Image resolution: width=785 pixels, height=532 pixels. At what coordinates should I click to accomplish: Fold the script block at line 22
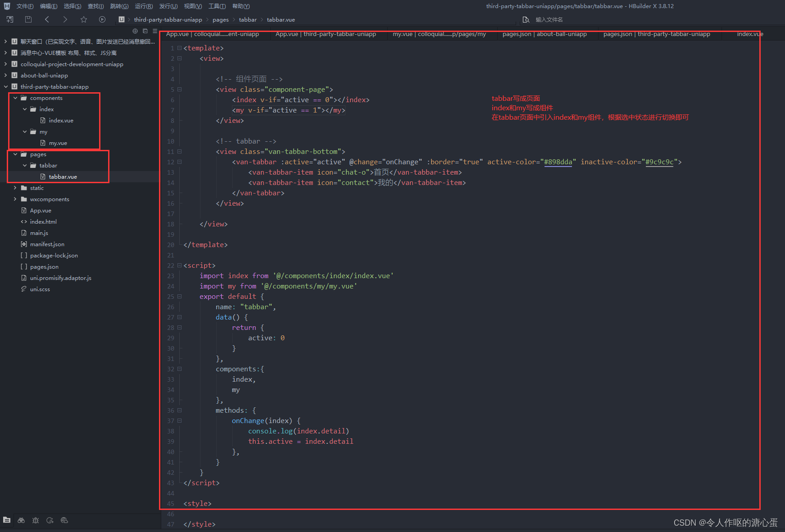[179, 266]
